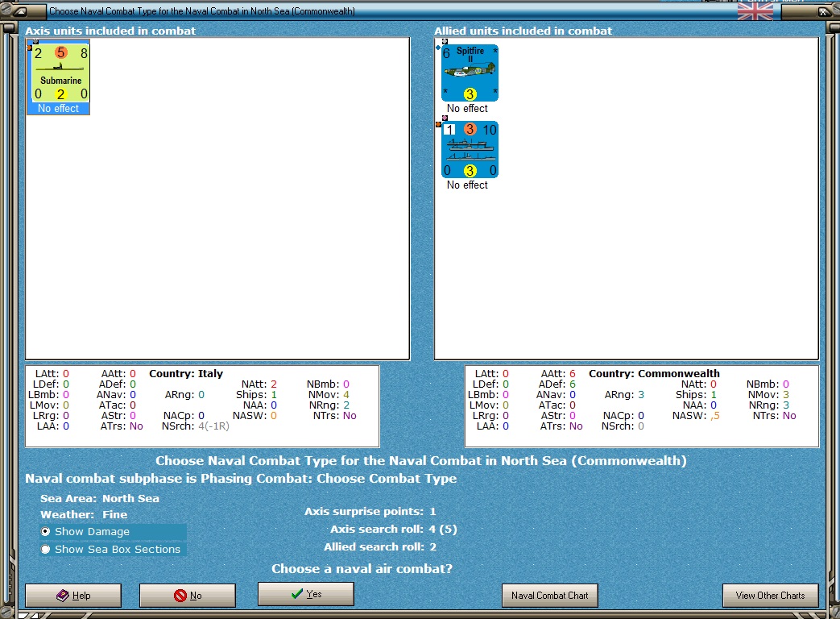840x619 pixels.
Task: Click the convoy 'No effect' label
Action: 467,185
